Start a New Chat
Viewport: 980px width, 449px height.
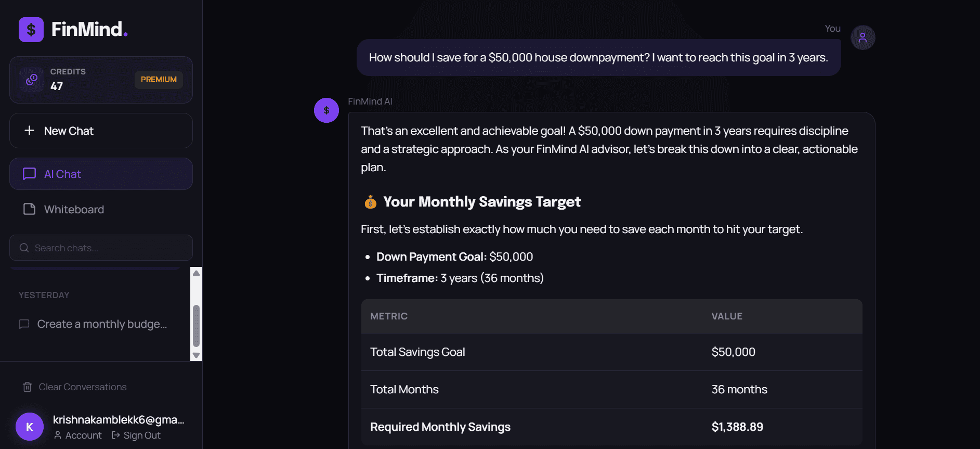101,131
